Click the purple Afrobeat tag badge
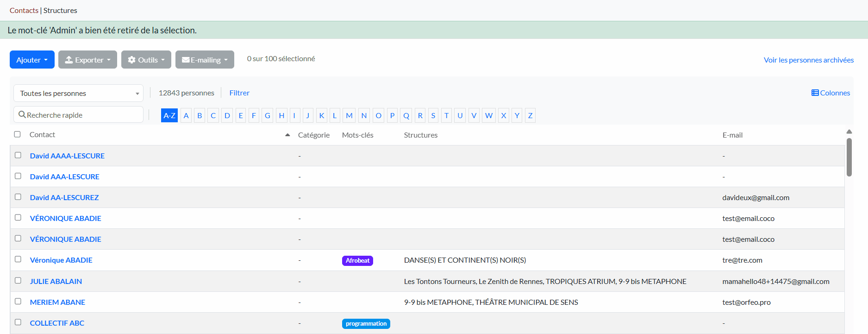Viewport: 868px width, 334px height. pyautogui.click(x=357, y=261)
